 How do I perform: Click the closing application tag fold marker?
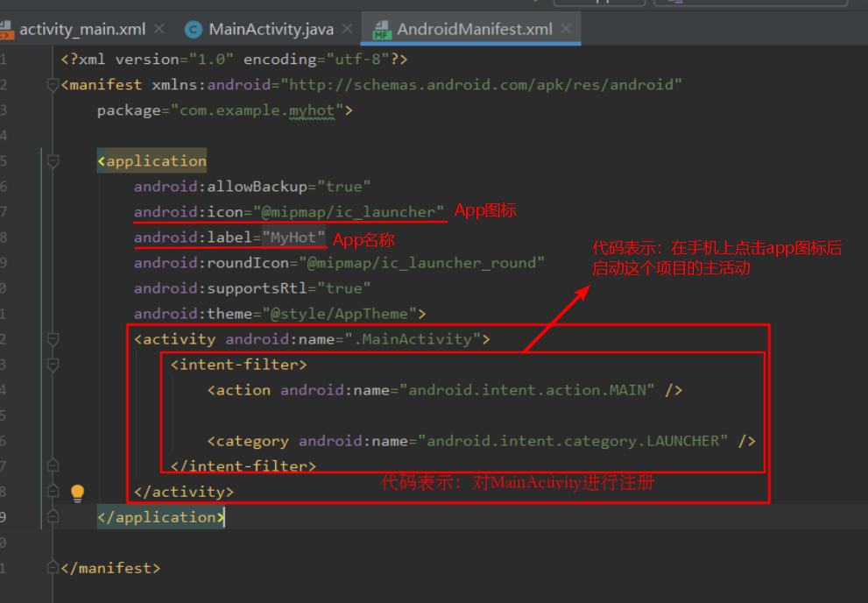pos(53,516)
